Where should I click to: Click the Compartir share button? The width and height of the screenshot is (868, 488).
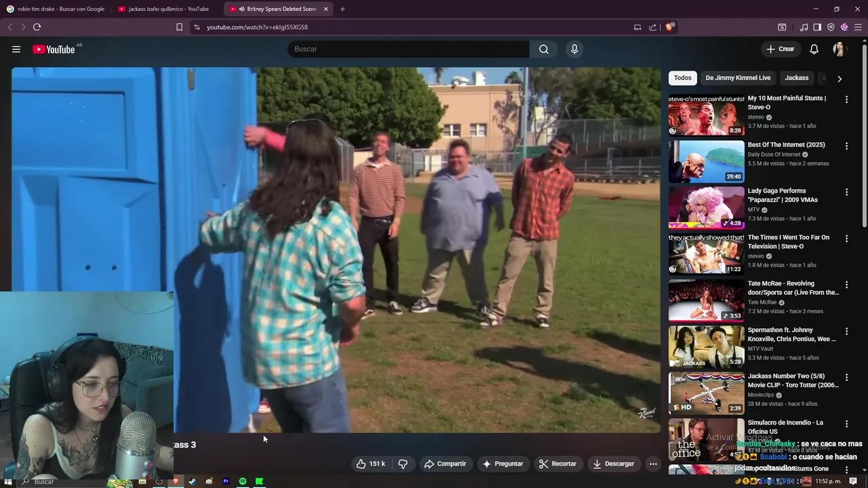[445, 464]
